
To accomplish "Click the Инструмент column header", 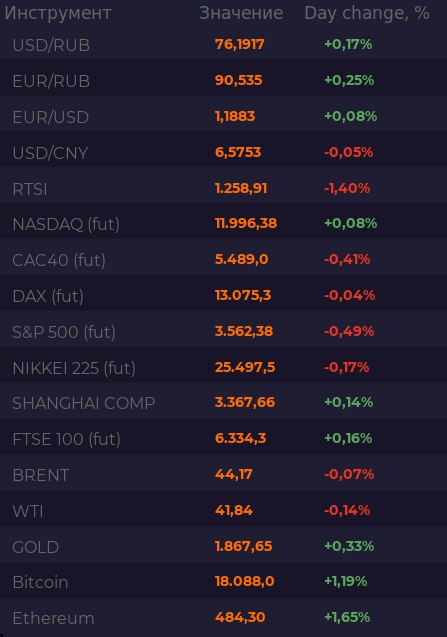I will 58,13.
